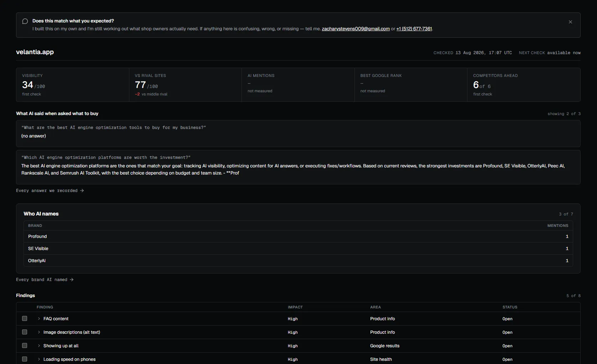Image resolution: width=597 pixels, height=364 pixels.
Task: Tick the 'Showing up at all' checkbox
Action: (25, 345)
